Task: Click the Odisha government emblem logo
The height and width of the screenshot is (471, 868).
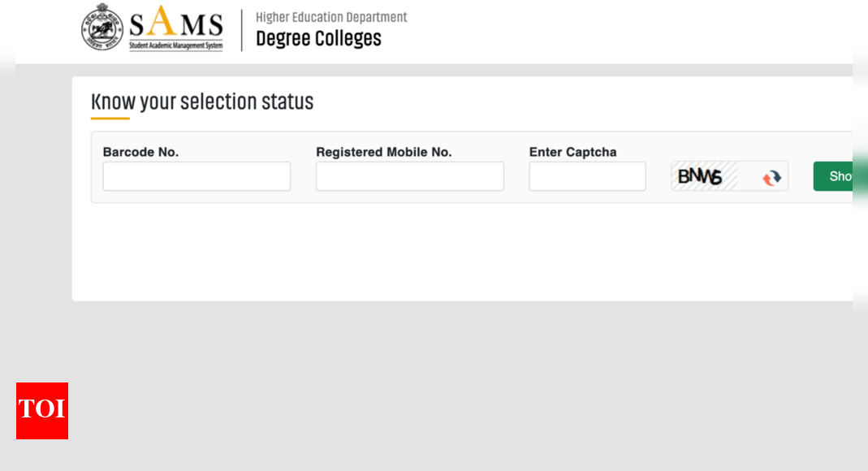Action: click(x=102, y=27)
